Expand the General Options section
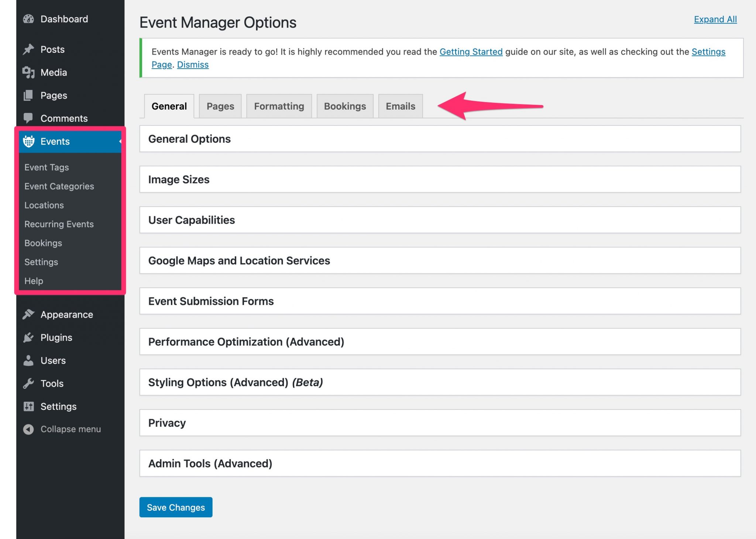The height and width of the screenshot is (539, 756). (440, 139)
